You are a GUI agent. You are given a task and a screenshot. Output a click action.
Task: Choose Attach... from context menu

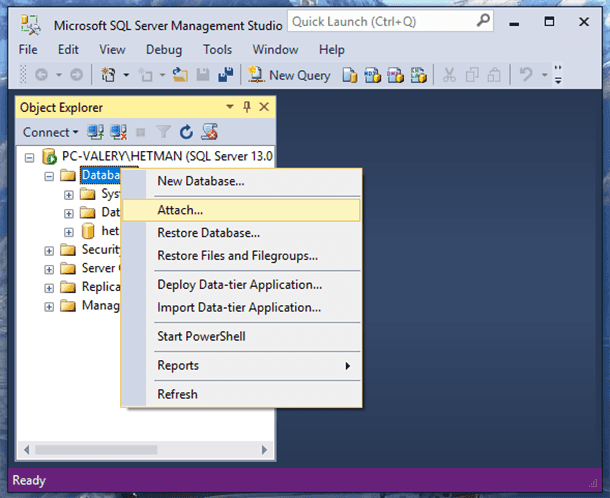241,210
